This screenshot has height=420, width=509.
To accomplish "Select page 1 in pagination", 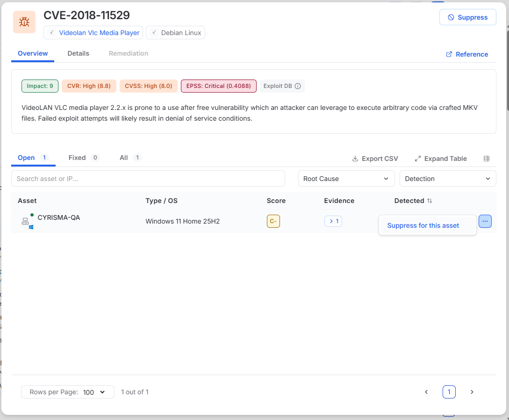I will tap(449, 392).
